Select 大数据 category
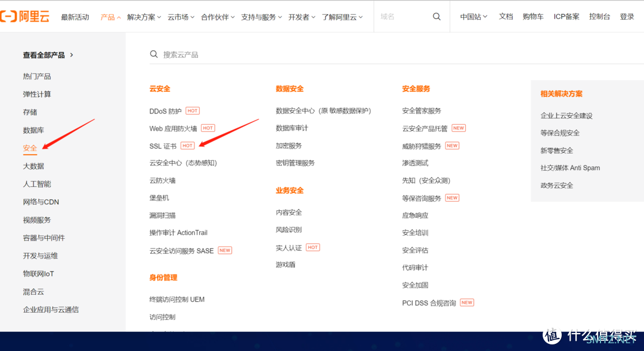Image resolution: width=644 pixels, height=351 pixels. click(x=33, y=166)
